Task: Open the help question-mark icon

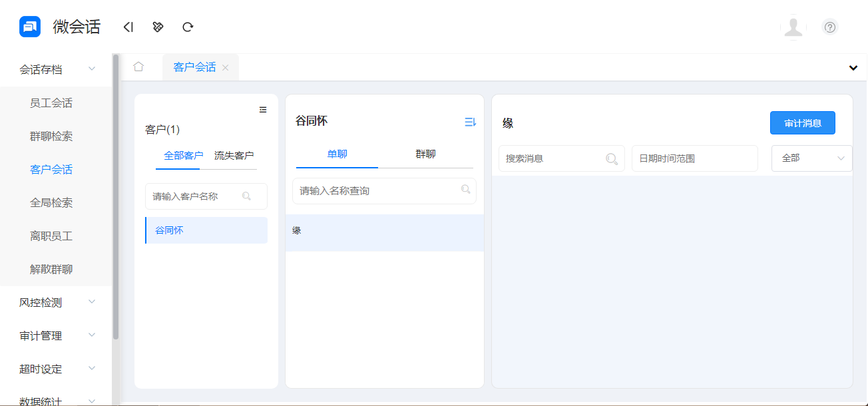Action: (829, 27)
